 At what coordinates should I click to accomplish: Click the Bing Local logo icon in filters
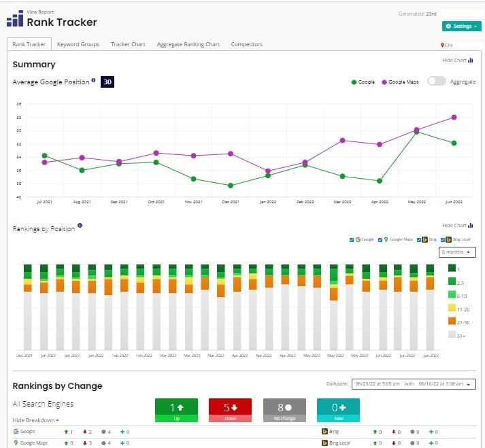coord(448,239)
